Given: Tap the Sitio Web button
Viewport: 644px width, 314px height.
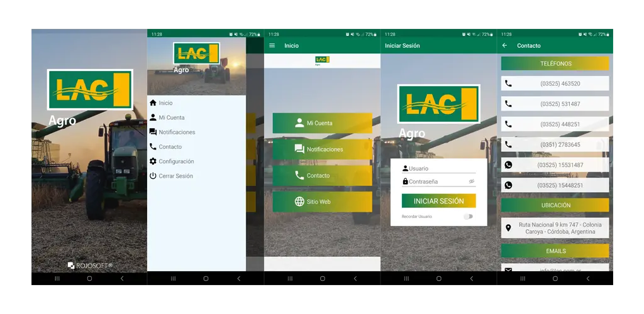Looking at the screenshot, I should pyautogui.click(x=323, y=202).
